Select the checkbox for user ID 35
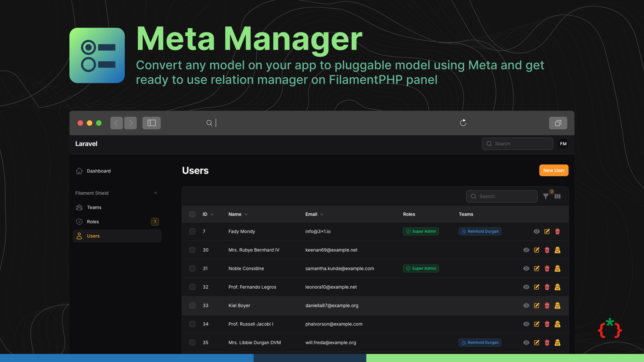 pyautogui.click(x=192, y=342)
